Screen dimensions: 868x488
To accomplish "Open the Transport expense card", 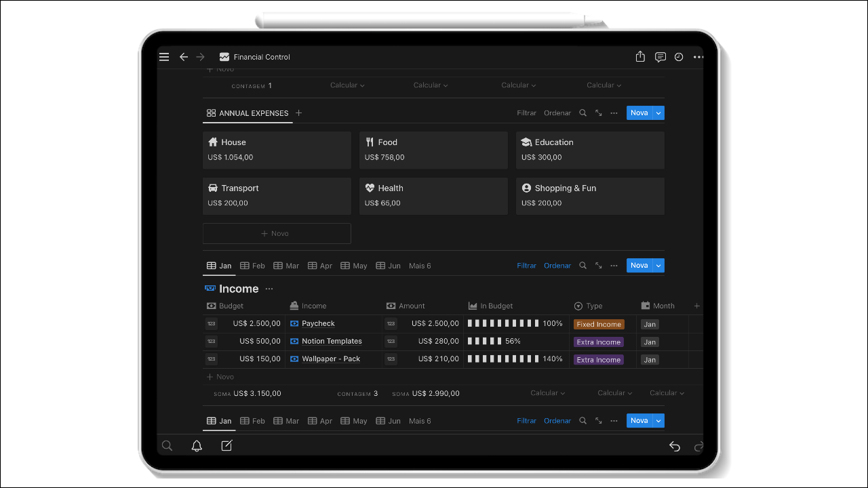I will pos(277,196).
